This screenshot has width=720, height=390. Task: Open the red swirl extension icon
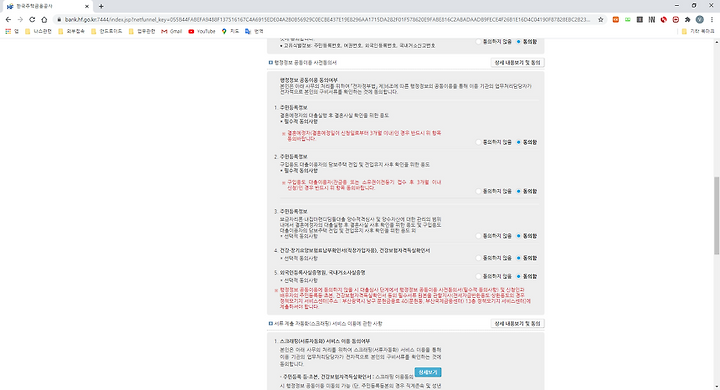click(x=664, y=20)
